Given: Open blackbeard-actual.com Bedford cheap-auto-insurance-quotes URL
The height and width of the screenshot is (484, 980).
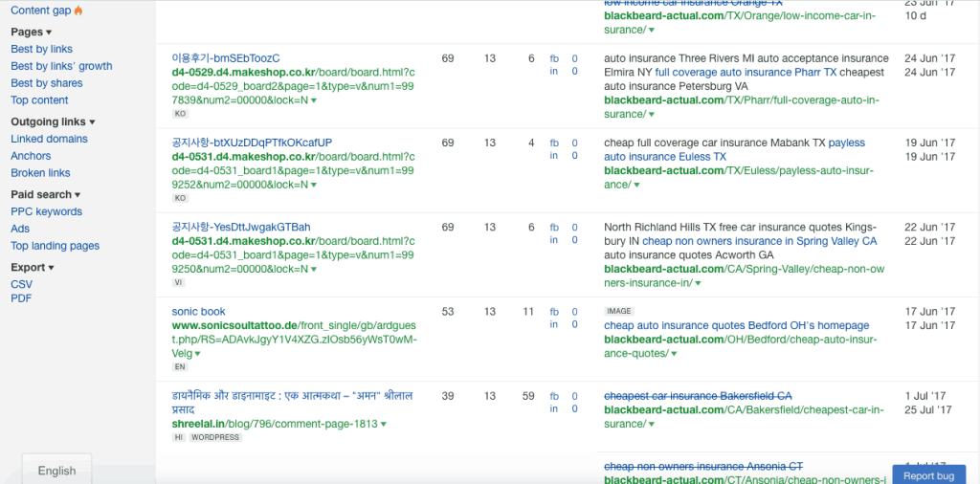Looking at the screenshot, I should tap(741, 346).
